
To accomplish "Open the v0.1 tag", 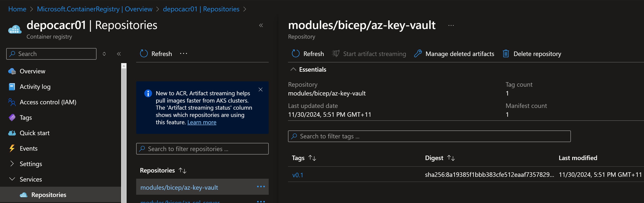I will [297, 175].
